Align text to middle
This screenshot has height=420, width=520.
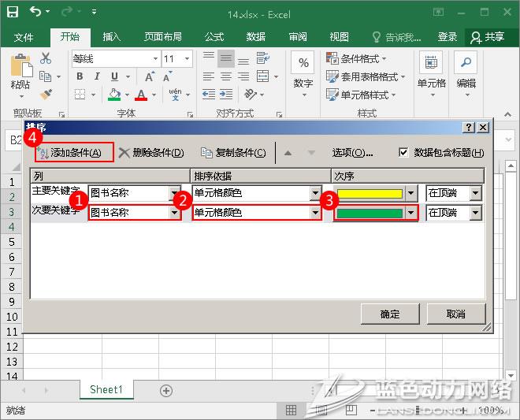point(226,59)
